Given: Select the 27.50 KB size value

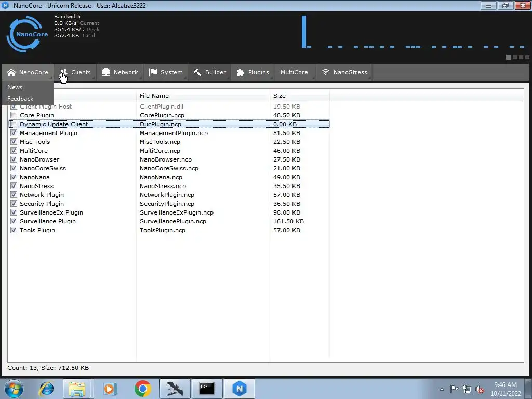Looking at the screenshot, I should (x=287, y=159).
